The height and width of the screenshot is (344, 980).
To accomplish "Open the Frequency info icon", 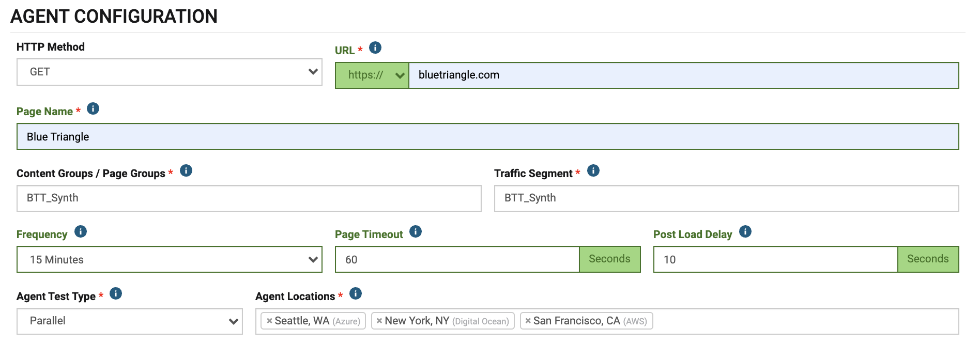I will (81, 231).
